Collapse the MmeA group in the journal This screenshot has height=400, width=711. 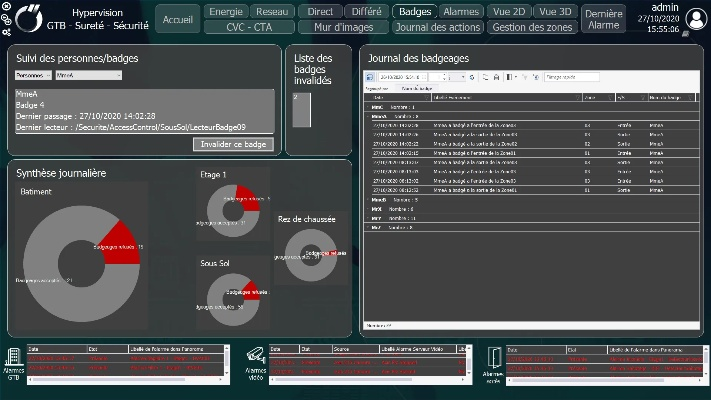[x=367, y=116]
